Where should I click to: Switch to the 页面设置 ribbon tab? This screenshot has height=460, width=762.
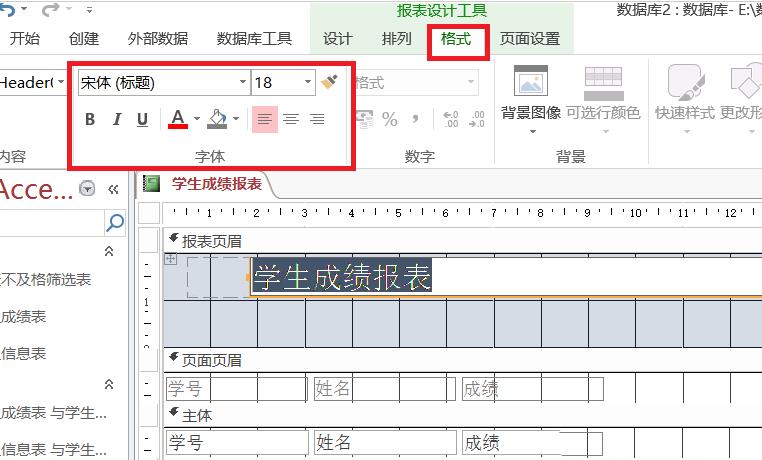click(530, 39)
